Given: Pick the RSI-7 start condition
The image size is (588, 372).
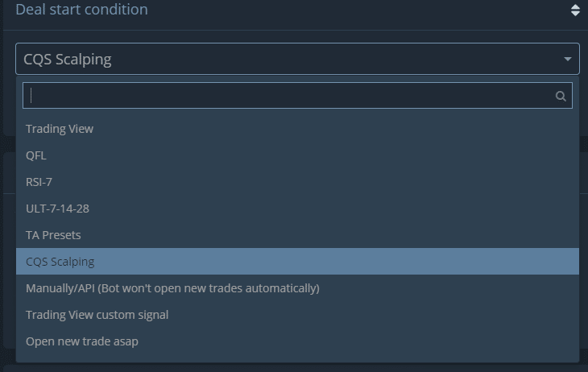Looking at the screenshot, I should 297,182.
